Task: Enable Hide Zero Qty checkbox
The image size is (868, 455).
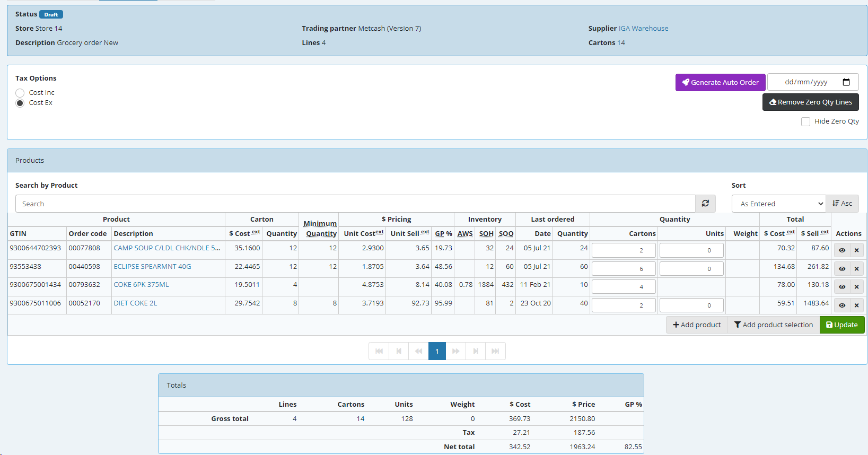Action: 805,121
